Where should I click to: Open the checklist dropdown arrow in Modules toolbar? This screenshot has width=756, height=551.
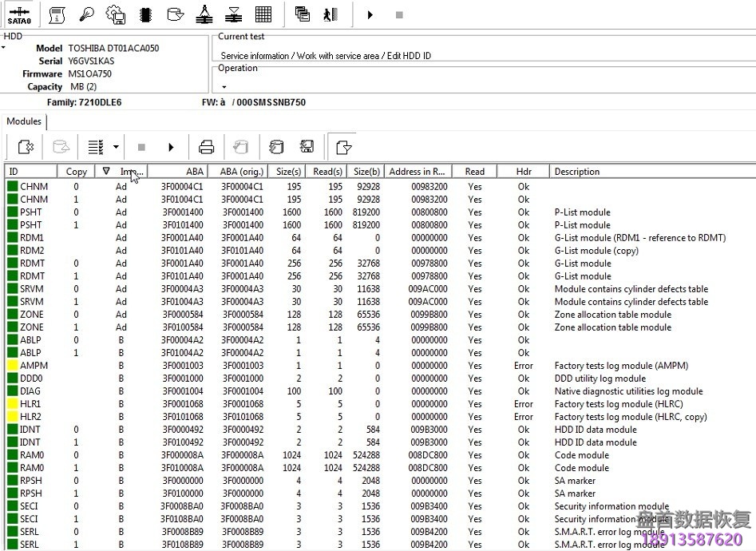click(x=116, y=147)
